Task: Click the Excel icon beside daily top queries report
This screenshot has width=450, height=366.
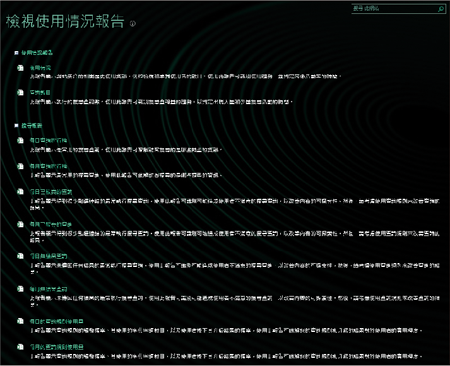Action: click(x=20, y=192)
